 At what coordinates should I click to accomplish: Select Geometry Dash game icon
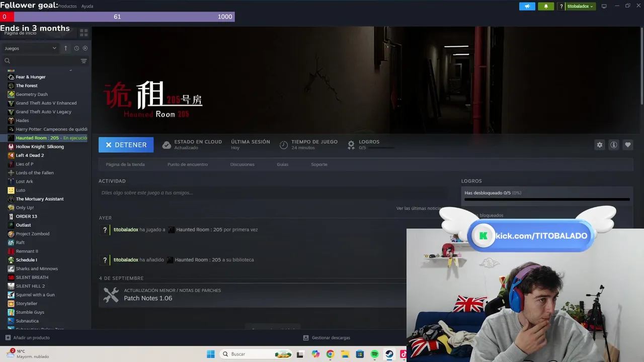tap(11, 94)
